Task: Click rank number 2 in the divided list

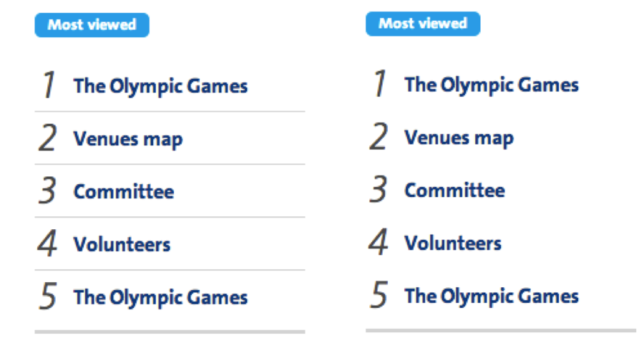Action: click(48, 138)
